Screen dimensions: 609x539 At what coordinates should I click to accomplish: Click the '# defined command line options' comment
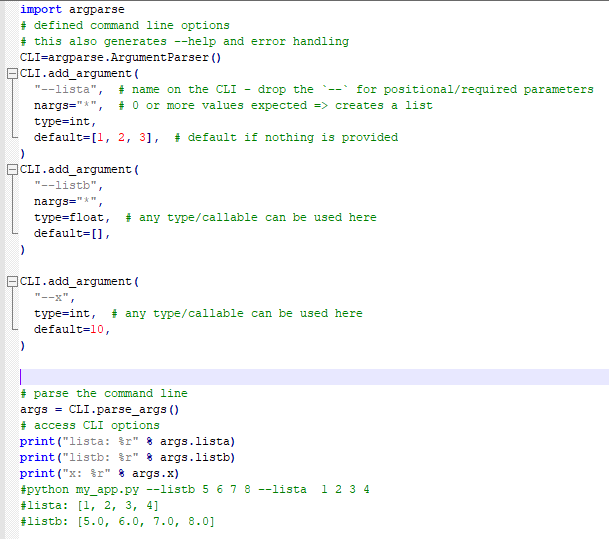point(124,25)
